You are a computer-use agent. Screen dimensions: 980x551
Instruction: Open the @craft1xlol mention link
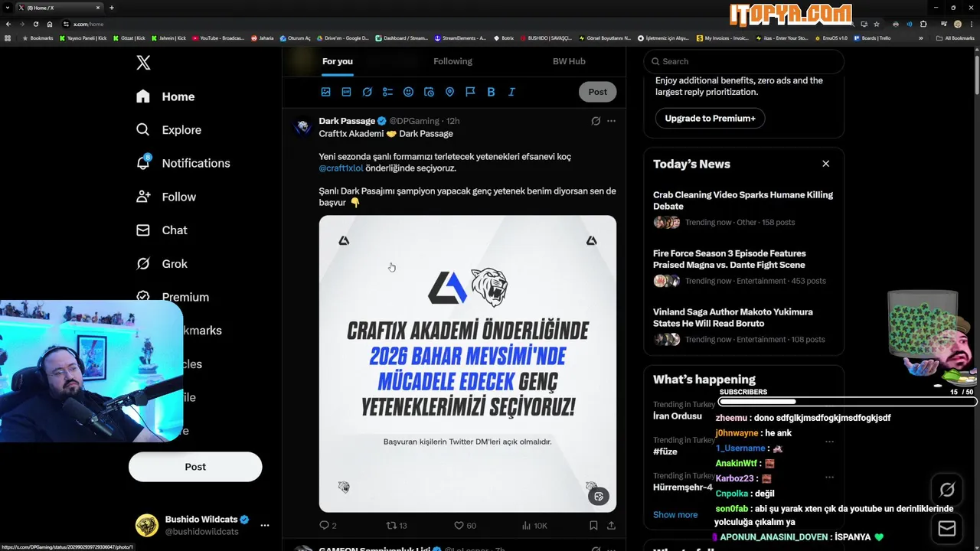tap(341, 168)
